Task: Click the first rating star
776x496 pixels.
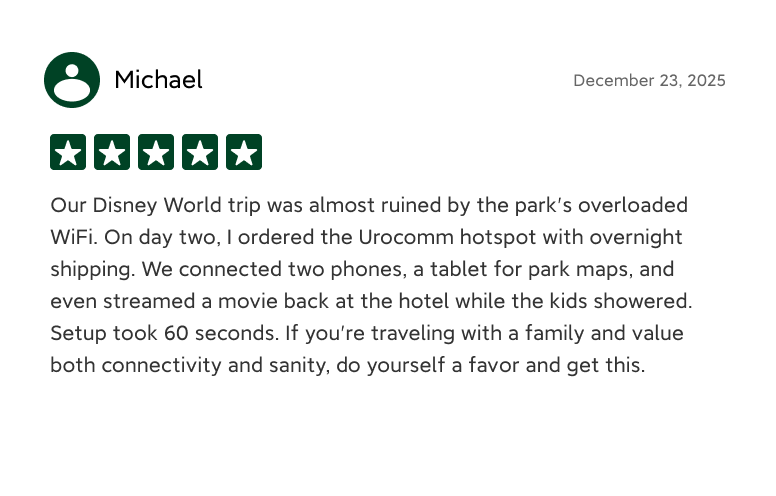Action: tap(68, 153)
